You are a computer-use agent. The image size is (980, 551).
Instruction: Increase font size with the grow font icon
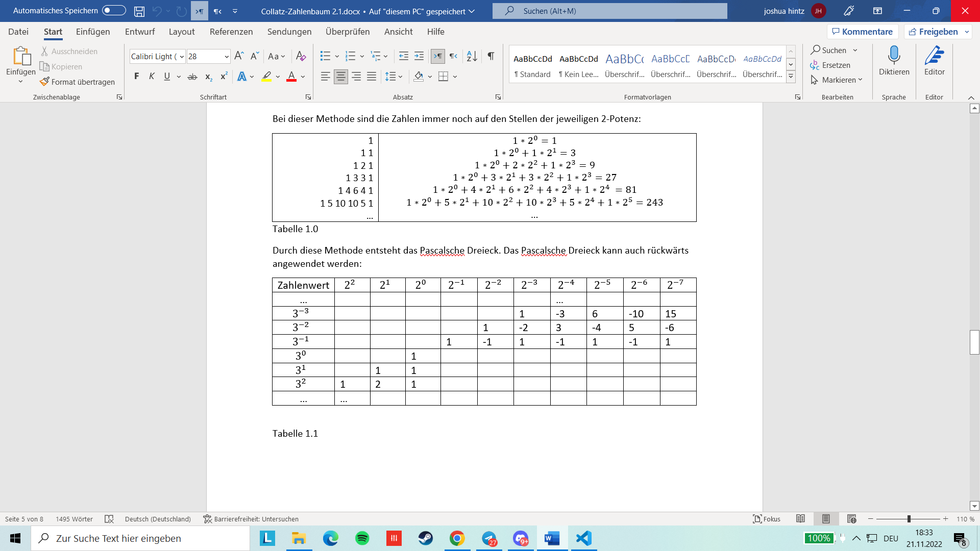239,56
